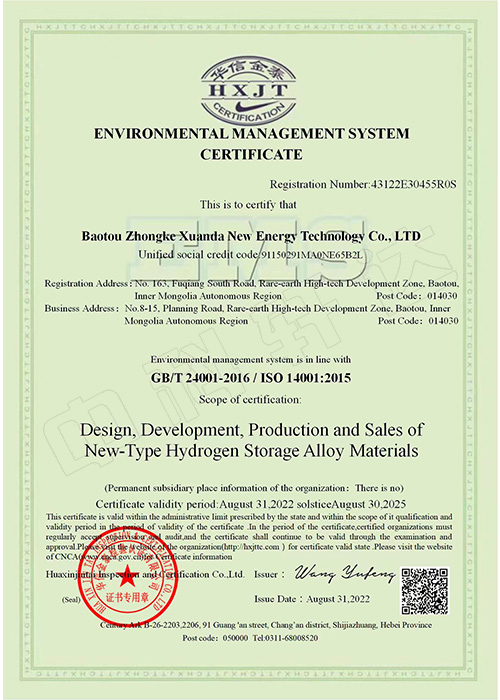Click the QR code beside the signature
Image resolution: width=500 pixels, height=700 pixels.
coord(424,591)
